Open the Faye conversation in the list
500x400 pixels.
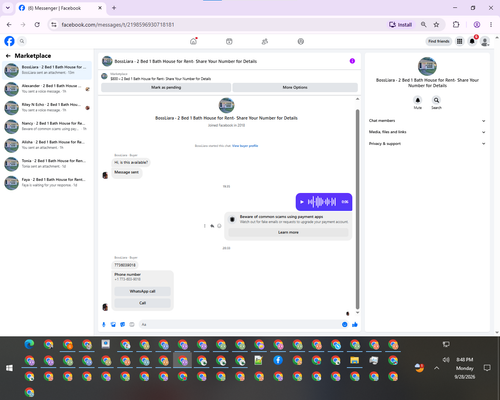coord(47,182)
